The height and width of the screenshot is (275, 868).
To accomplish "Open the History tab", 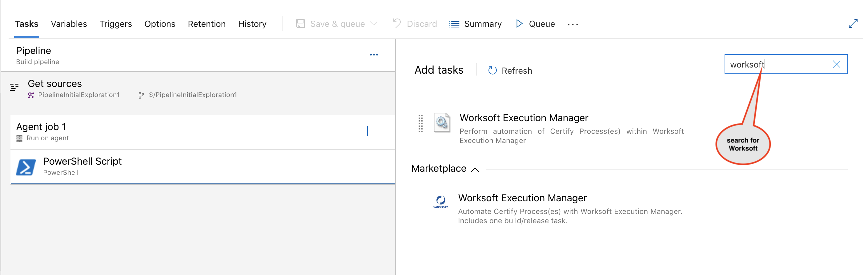I will click(x=252, y=24).
